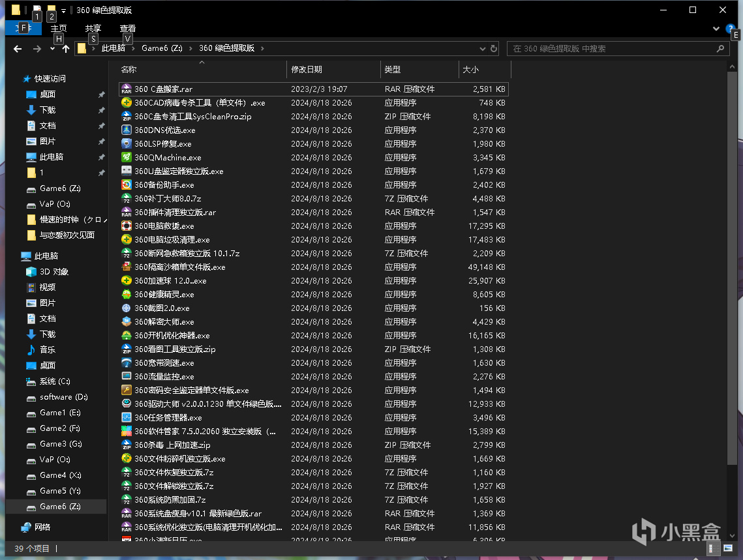
Task: Select the 360解密大师.exe icon
Action: pyautogui.click(x=126, y=322)
